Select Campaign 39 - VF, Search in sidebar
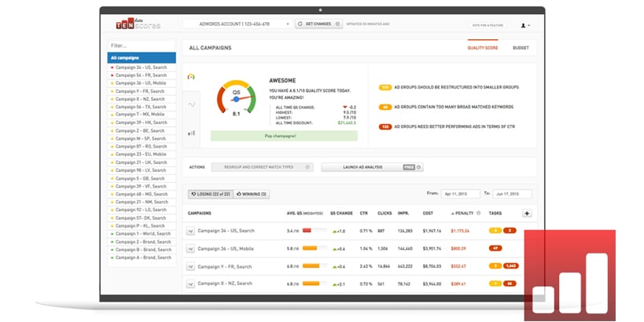 click(x=142, y=186)
